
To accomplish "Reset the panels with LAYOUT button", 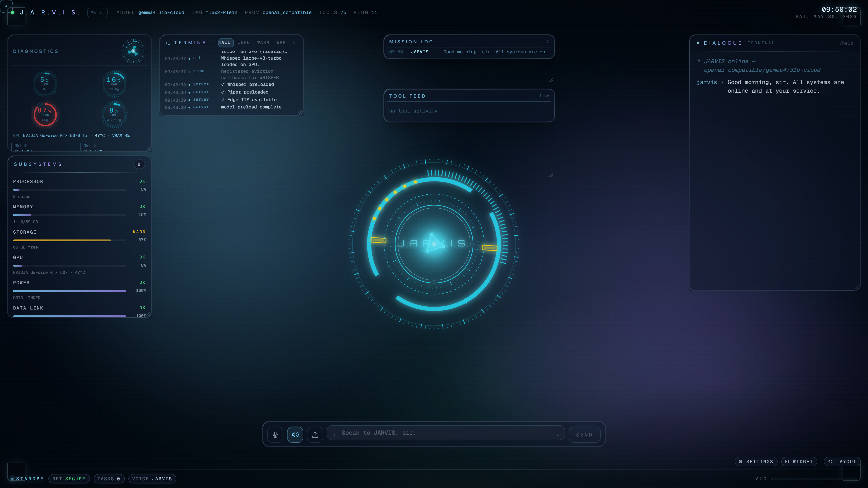I will point(842,461).
